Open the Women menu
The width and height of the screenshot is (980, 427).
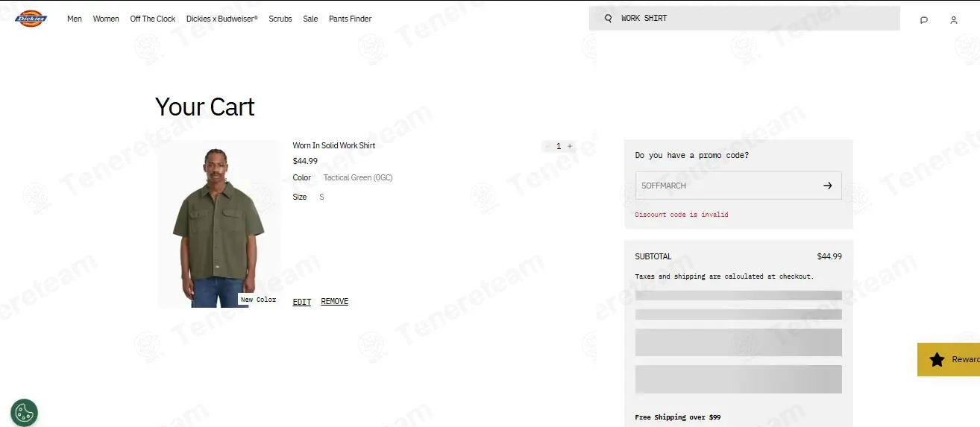106,19
